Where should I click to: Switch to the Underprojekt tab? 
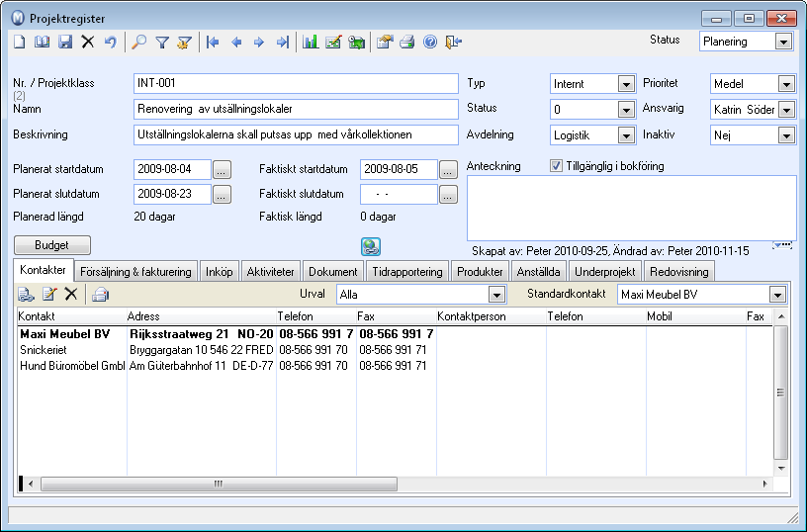coord(605,272)
